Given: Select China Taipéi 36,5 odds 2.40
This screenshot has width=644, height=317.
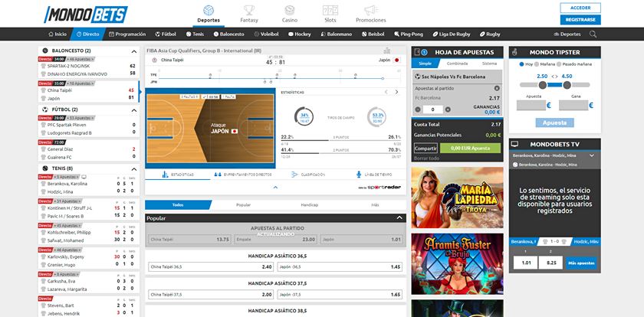Looking at the screenshot, I should tap(211, 267).
